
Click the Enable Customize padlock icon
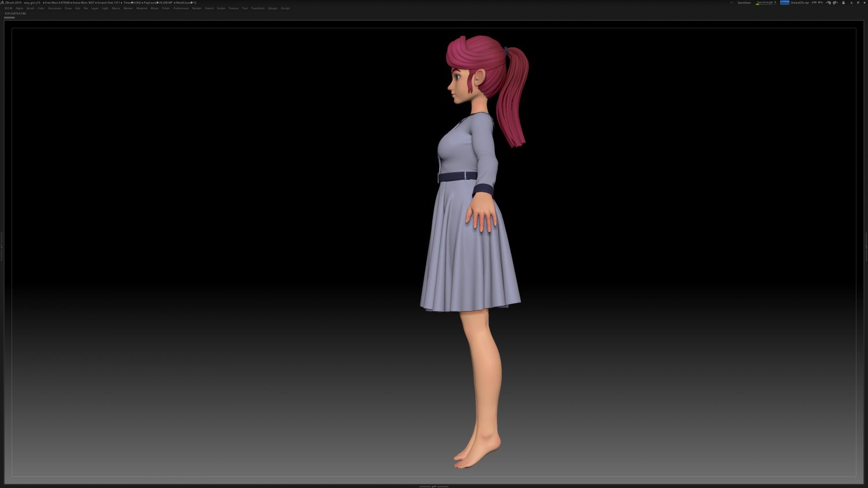tap(844, 2)
